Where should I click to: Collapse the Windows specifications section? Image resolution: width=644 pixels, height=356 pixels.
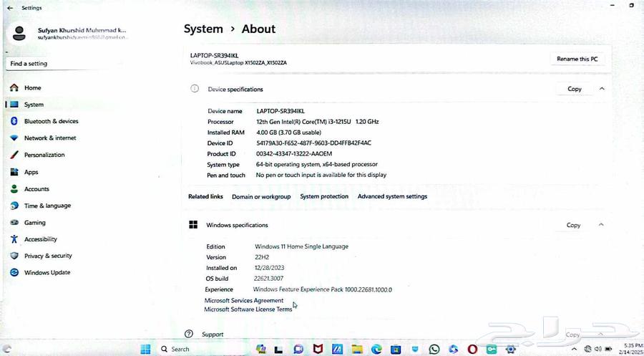click(x=601, y=225)
